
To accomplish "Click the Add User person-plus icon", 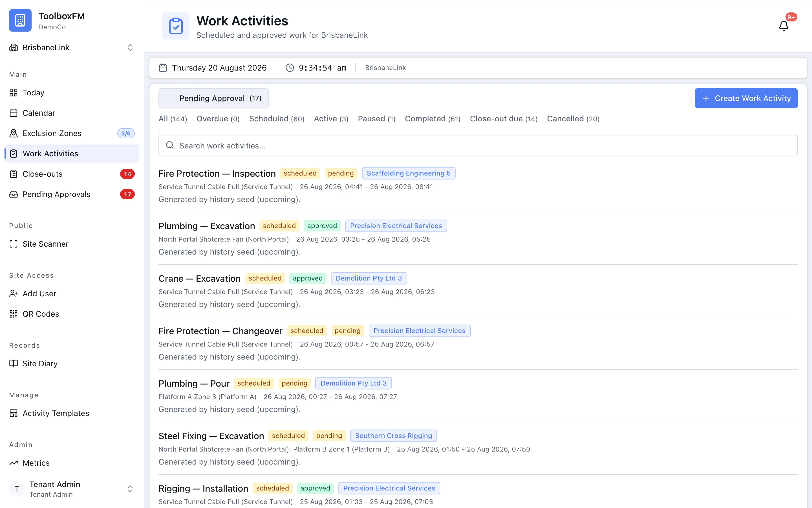I will tap(14, 294).
